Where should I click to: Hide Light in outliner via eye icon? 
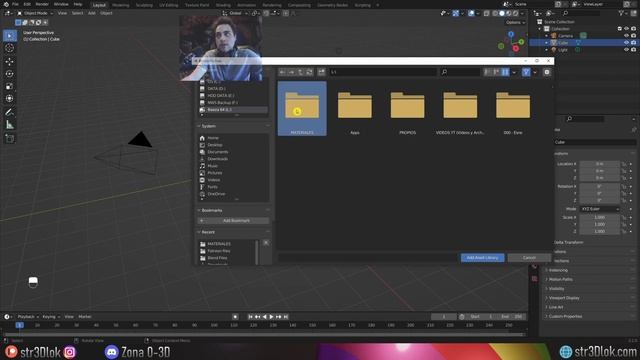627,49
